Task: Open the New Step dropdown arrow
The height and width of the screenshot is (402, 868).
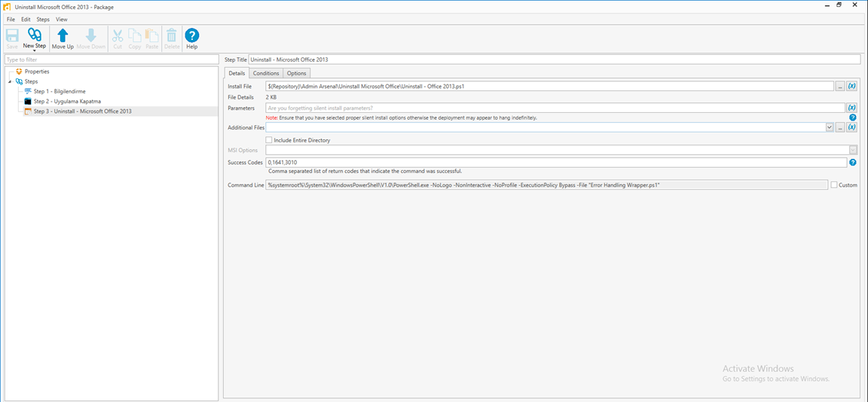Action: (35, 50)
